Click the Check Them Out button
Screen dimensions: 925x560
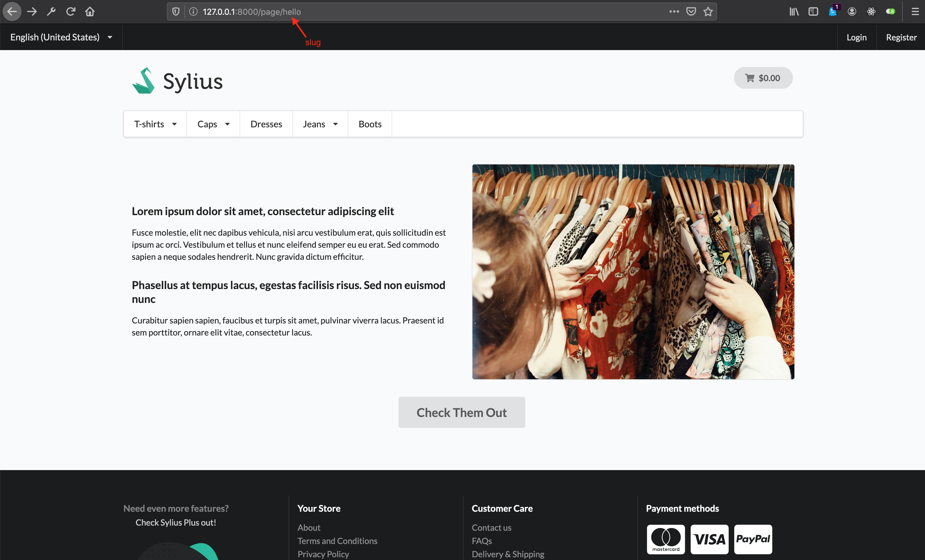pos(462,412)
